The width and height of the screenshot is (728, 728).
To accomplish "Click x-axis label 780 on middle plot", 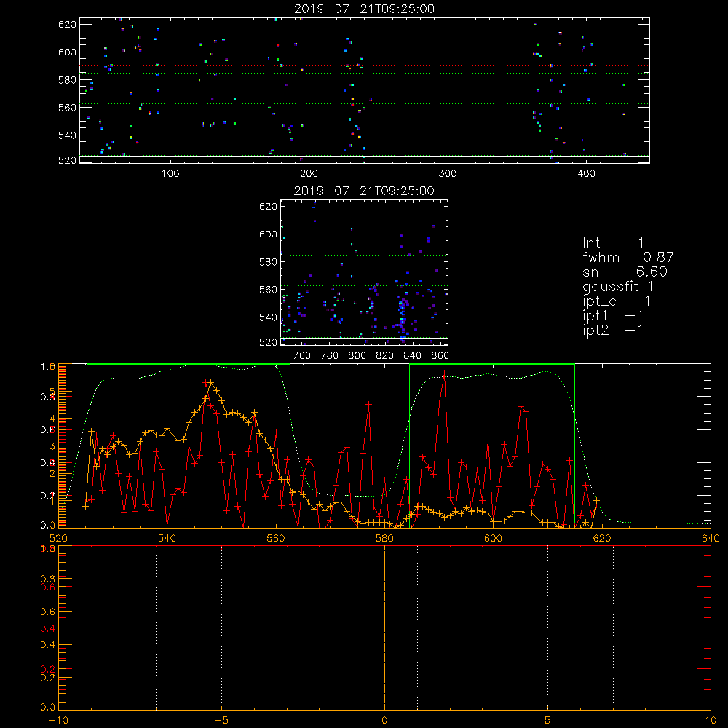I will coord(330,356).
